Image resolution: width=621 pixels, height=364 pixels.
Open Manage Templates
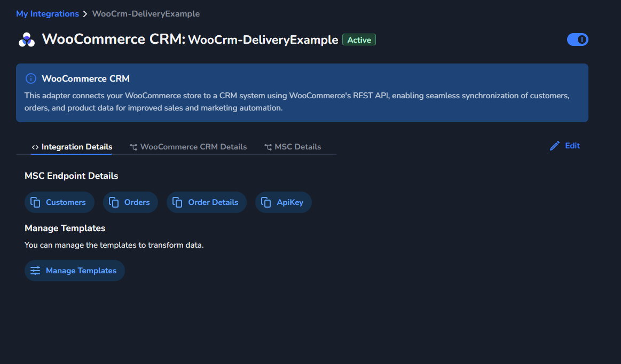coord(74,271)
